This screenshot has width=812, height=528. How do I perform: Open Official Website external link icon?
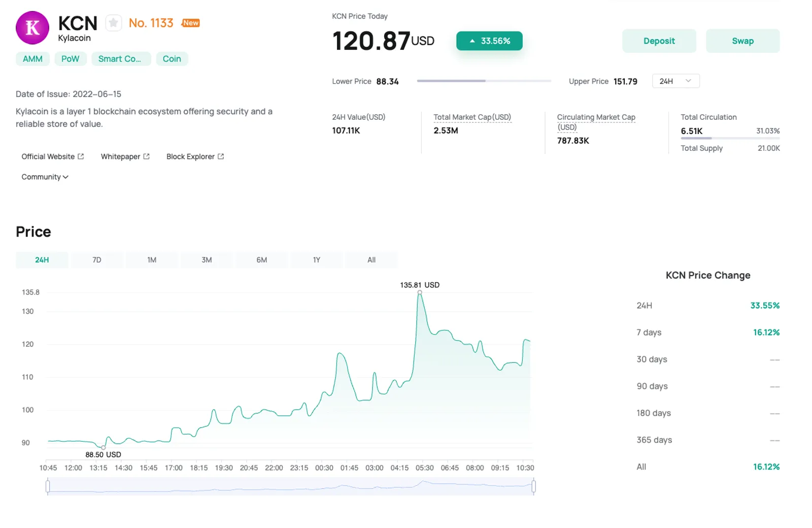[81, 156]
